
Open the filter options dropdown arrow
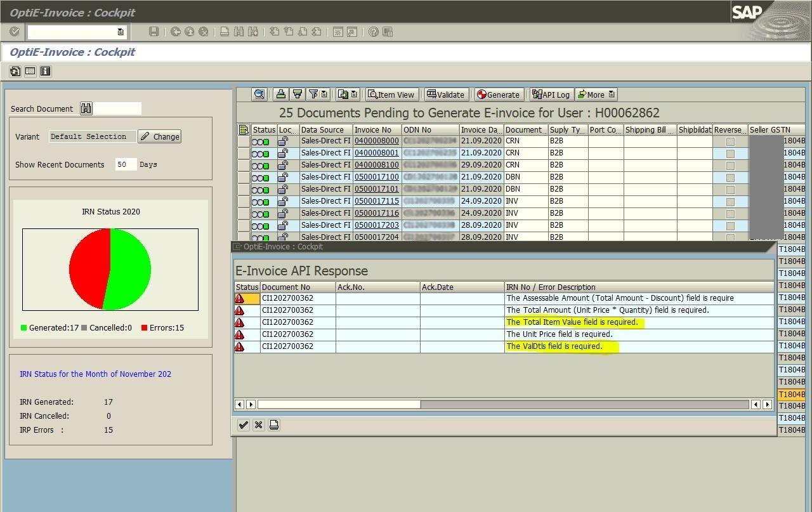tap(324, 95)
